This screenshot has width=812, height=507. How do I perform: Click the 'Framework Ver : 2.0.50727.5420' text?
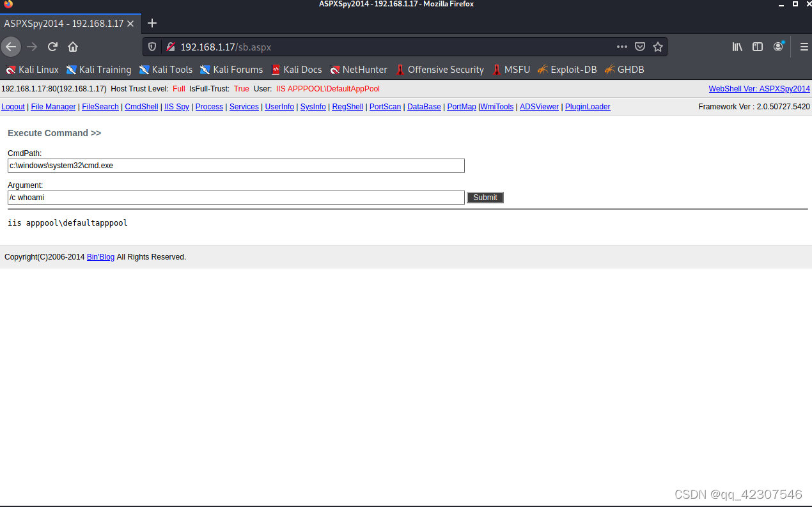click(754, 107)
